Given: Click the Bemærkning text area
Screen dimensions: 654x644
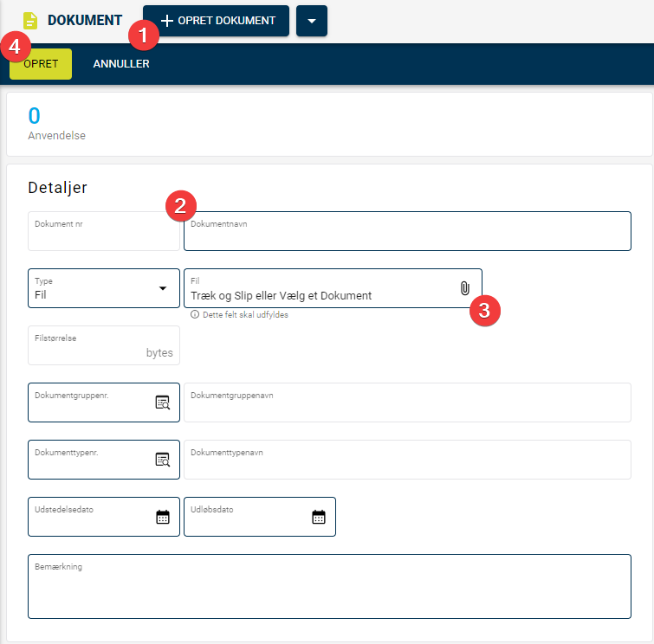Looking at the screenshot, I should 329,586.
